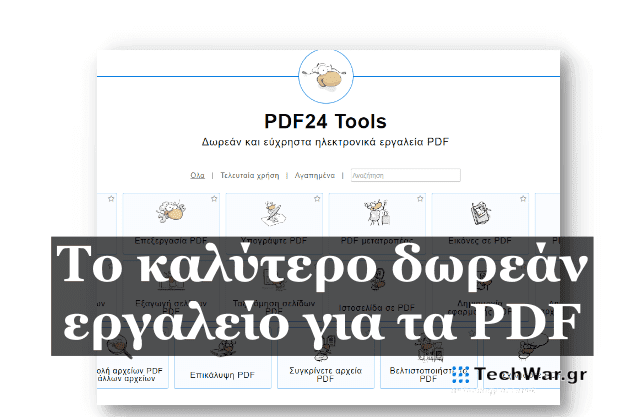Click the Δωρεάν και εύχρηστα subtitle text
The height and width of the screenshot is (417, 625).
325,142
